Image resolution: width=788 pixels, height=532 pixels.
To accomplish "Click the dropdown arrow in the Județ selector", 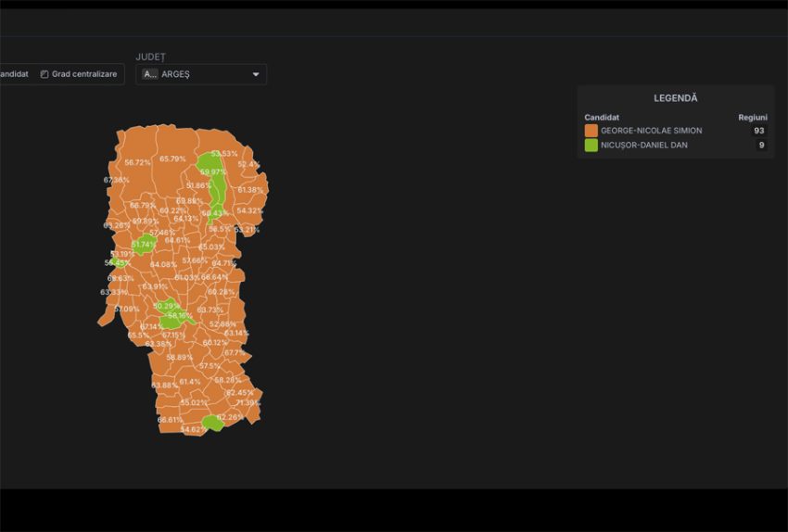I will [x=256, y=74].
